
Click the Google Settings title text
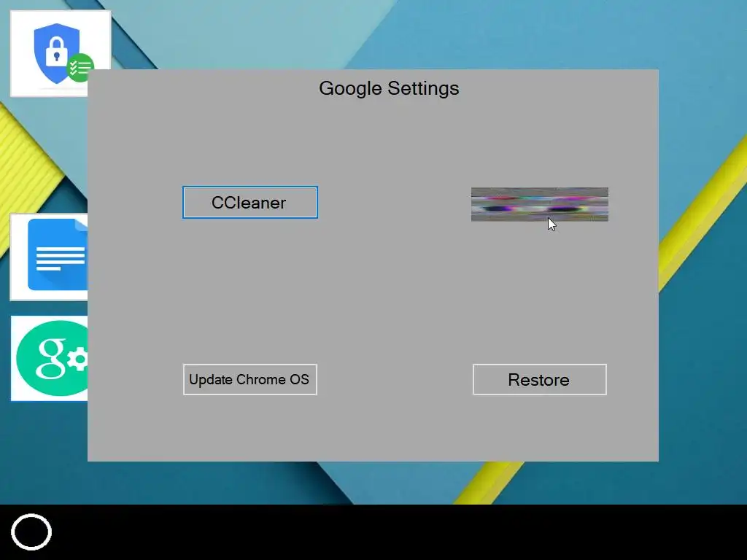click(389, 88)
